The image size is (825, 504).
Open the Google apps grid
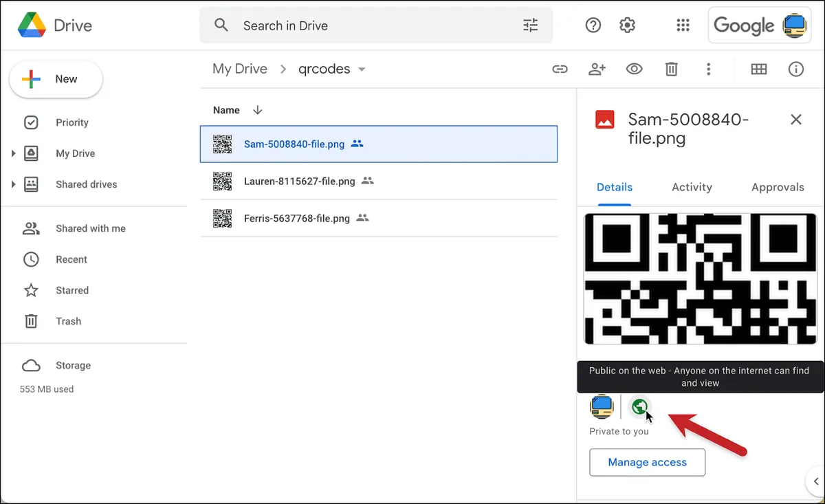point(683,25)
